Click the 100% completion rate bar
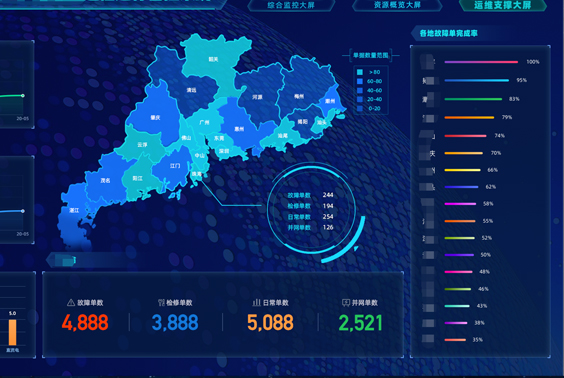The height and width of the screenshot is (378, 564). click(481, 62)
